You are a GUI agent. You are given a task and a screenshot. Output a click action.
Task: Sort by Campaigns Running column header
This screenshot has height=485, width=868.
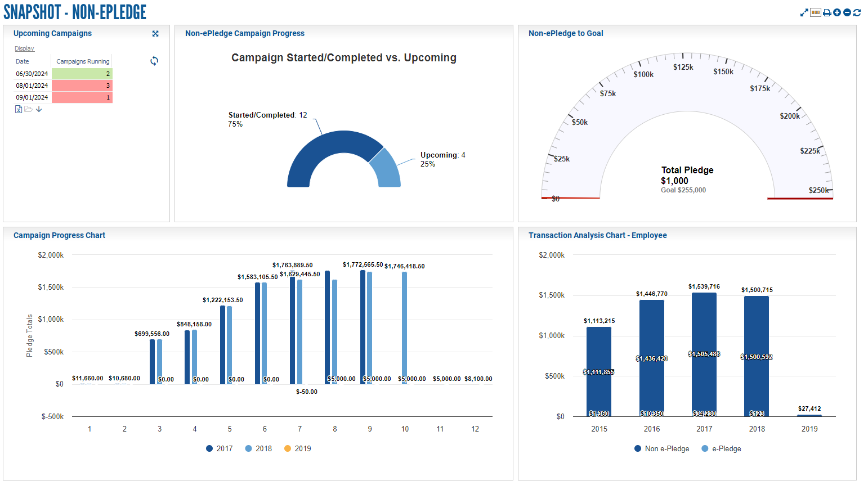point(83,61)
